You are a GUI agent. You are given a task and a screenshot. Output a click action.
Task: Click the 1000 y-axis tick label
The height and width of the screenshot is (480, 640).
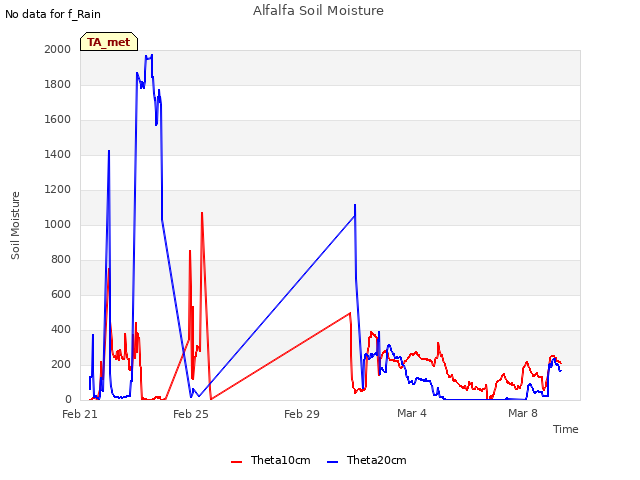pos(58,224)
